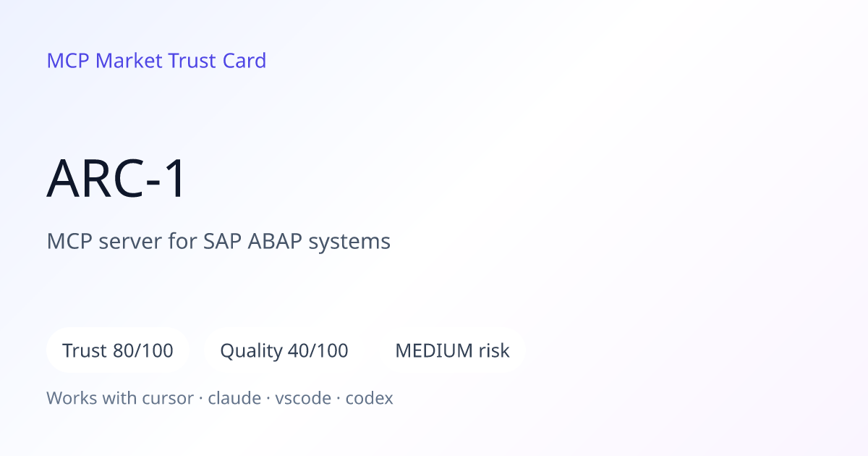Open the Quality 40/100 badge
868x456 pixels.
(284, 351)
